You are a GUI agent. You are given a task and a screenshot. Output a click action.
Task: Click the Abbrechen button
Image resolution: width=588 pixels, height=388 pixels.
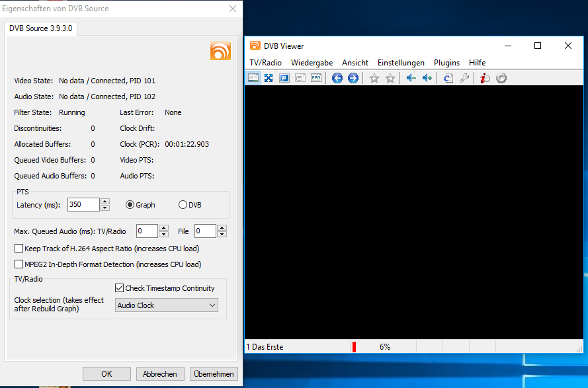160,374
